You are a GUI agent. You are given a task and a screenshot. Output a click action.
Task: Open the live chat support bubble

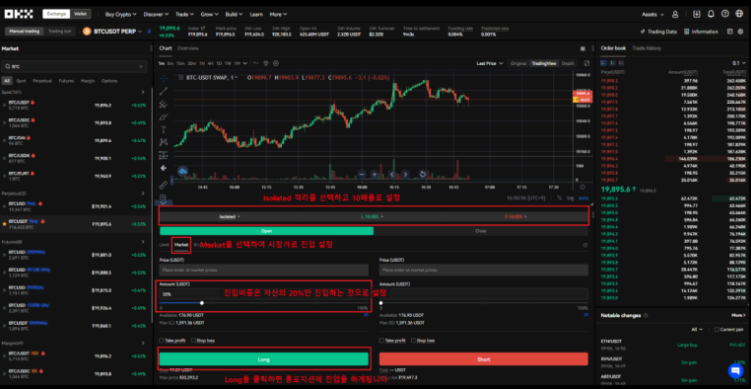coord(735,371)
